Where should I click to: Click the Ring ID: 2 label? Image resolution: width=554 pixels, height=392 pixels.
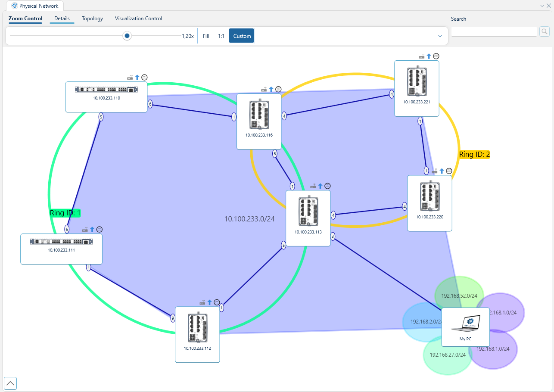click(474, 154)
